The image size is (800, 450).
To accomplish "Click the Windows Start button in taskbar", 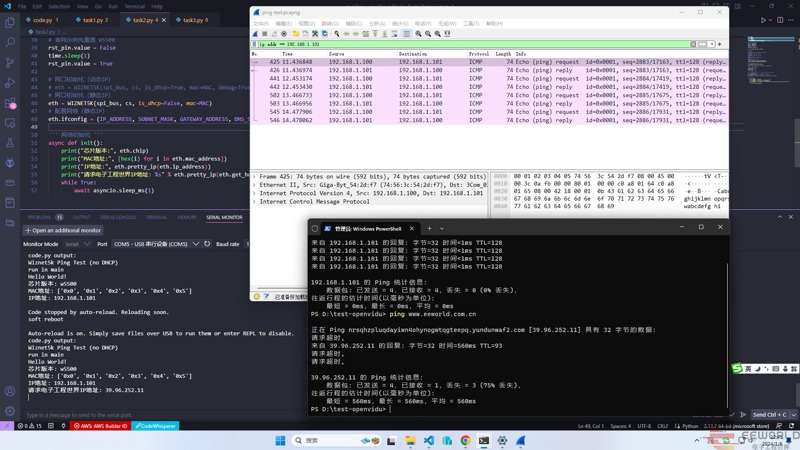I will [x=279, y=440].
